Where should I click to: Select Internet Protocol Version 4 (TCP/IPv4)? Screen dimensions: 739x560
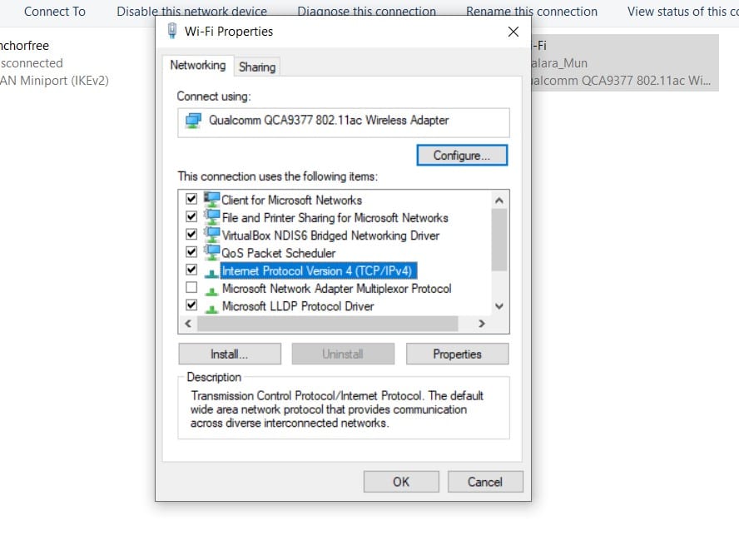318,270
